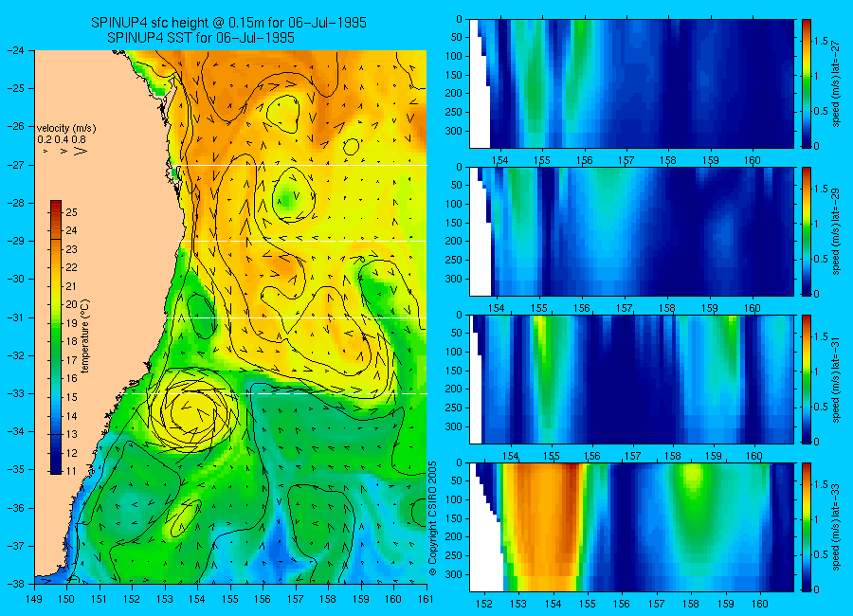This screenshot has height=616, width=853.
Task: Click the '-29' latitude label on the map
Action: pyautogui.click(x=14, y=241)
